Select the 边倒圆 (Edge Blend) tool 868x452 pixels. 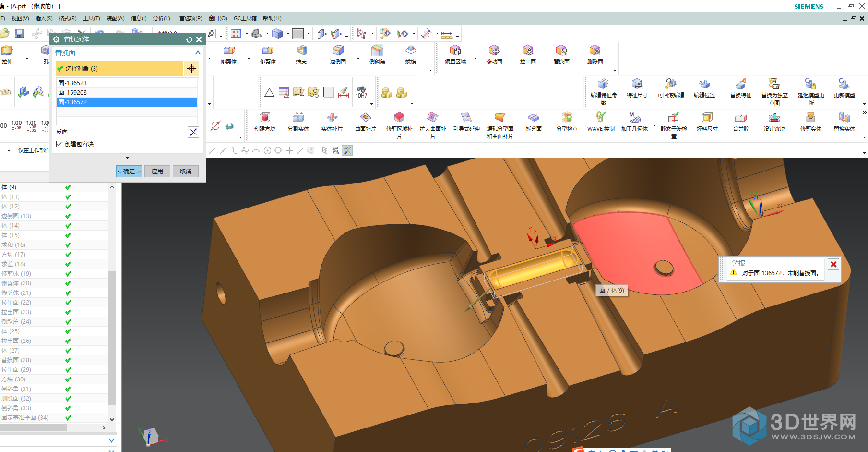[338, 50]
